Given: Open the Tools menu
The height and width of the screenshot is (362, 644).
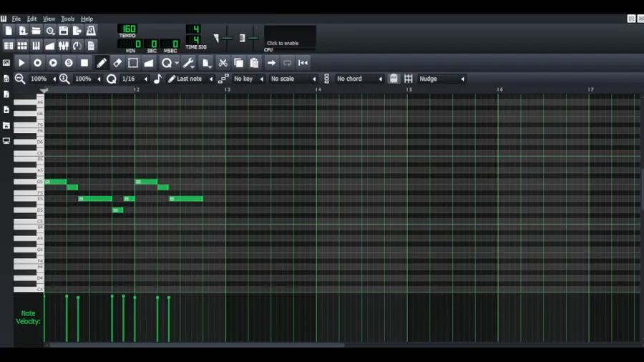Looking at the screenshot, I should pos(68,19).
